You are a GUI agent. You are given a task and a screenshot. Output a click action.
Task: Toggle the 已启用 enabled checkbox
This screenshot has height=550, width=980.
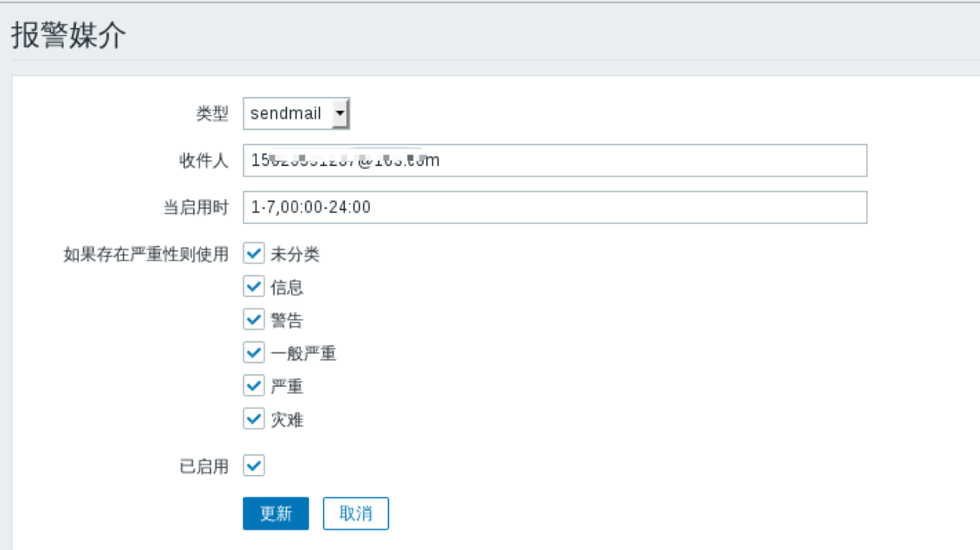click(x=254, y=466)
